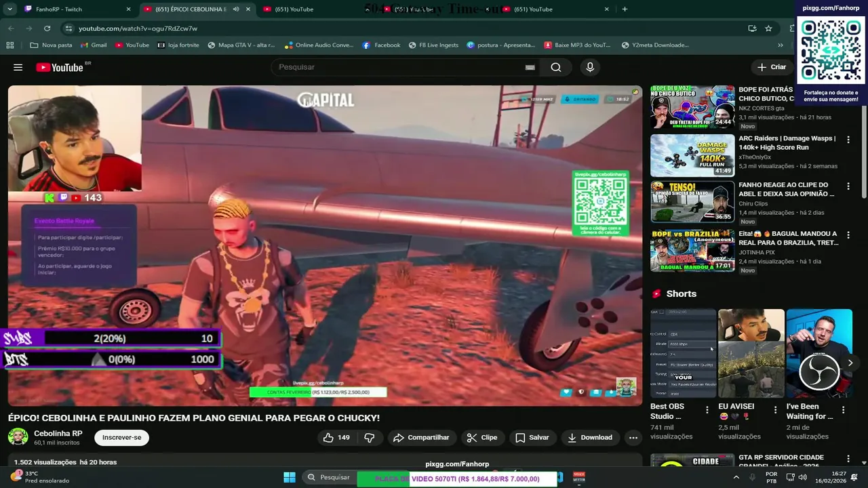Click the Criar create button

tap(772, 67)
